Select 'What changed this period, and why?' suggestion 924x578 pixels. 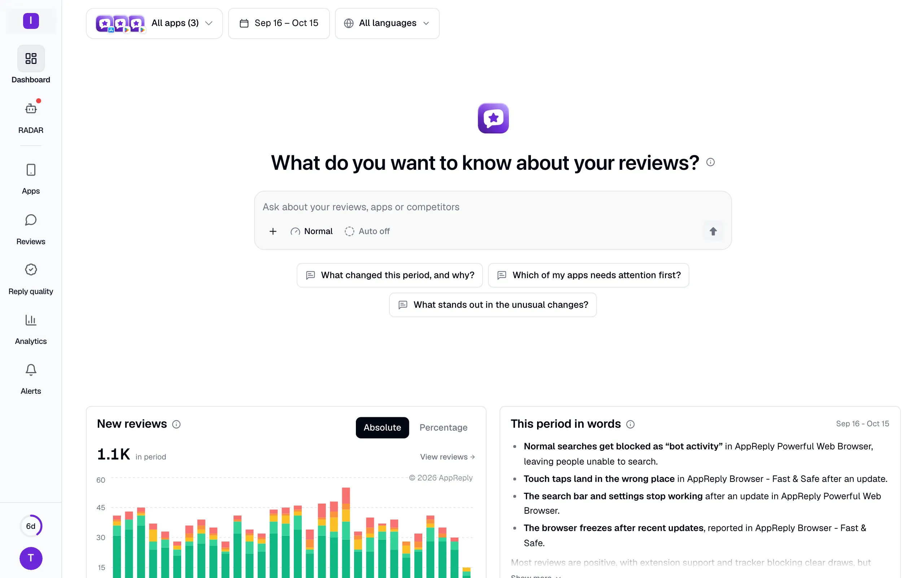click(x=390, y=275)
